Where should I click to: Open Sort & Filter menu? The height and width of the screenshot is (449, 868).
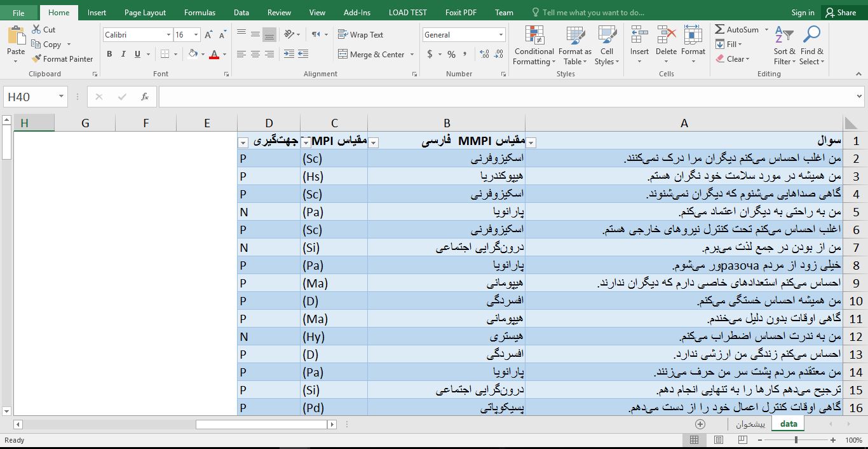(x=784, y=46)
